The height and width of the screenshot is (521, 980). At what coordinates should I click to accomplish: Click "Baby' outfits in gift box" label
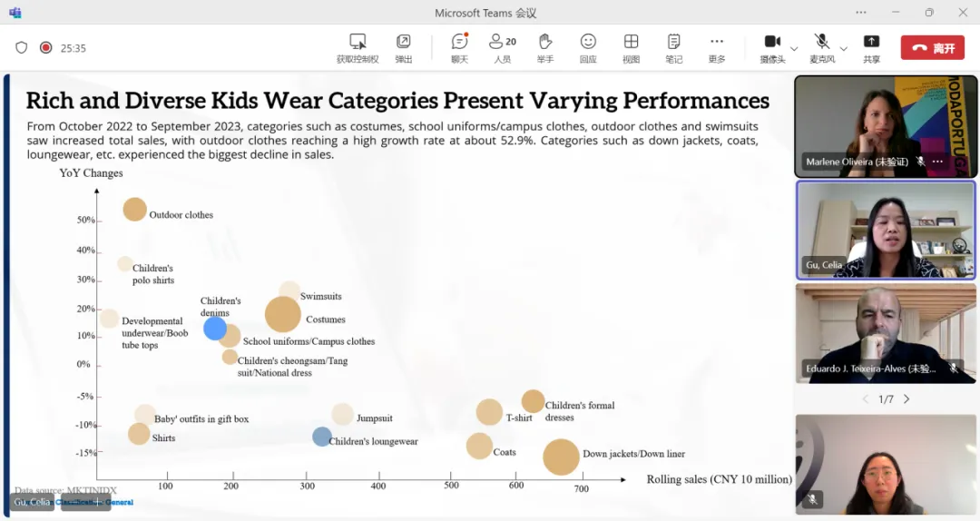tap(201, 419)
